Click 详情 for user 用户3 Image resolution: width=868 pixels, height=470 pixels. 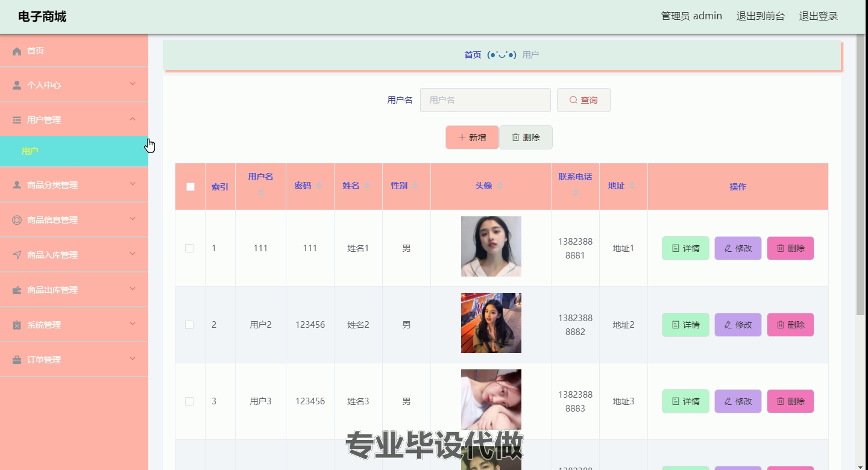pos(685,401)
